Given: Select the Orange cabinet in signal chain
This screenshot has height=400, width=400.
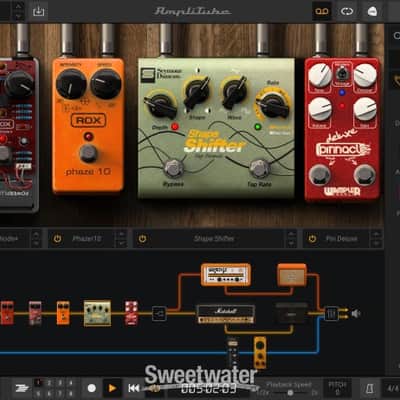Looking at the screenshot, I should click(292, 275).
